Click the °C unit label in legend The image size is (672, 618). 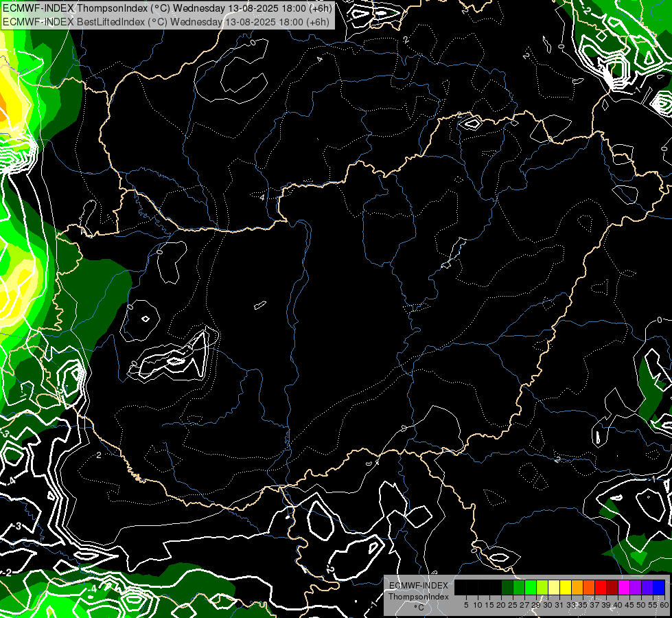pyautogui.click(x=419, y=608)
